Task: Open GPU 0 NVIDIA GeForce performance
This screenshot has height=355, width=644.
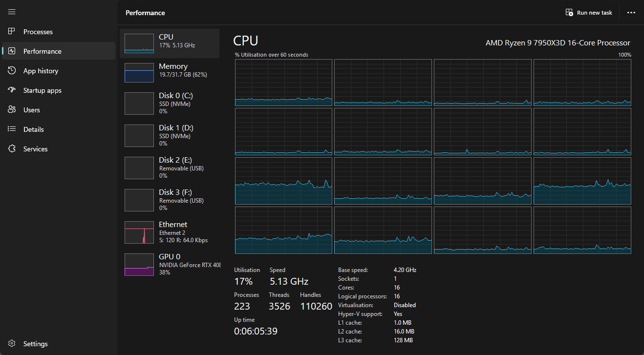Action: coord(170,264)
